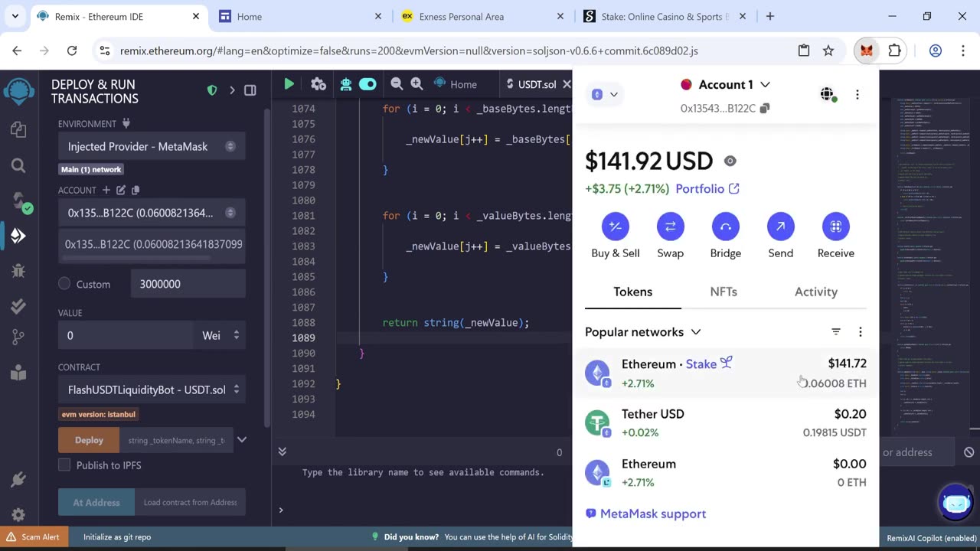This screenshot has height=551, width=980.
Task: Add a new account with plus icon
Action: coord(106,190)
